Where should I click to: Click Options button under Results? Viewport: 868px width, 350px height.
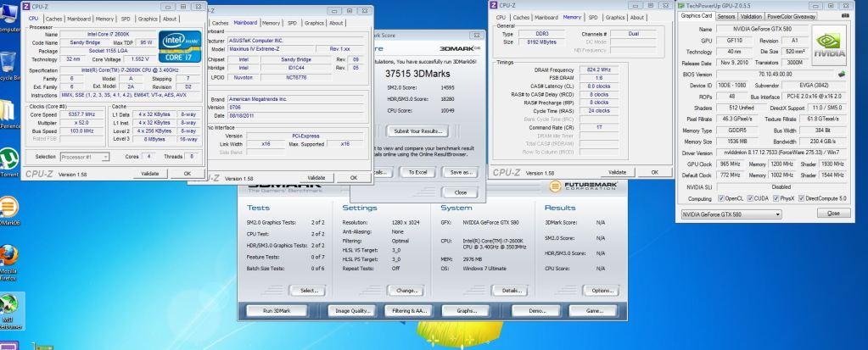click(x=601, y=291)
